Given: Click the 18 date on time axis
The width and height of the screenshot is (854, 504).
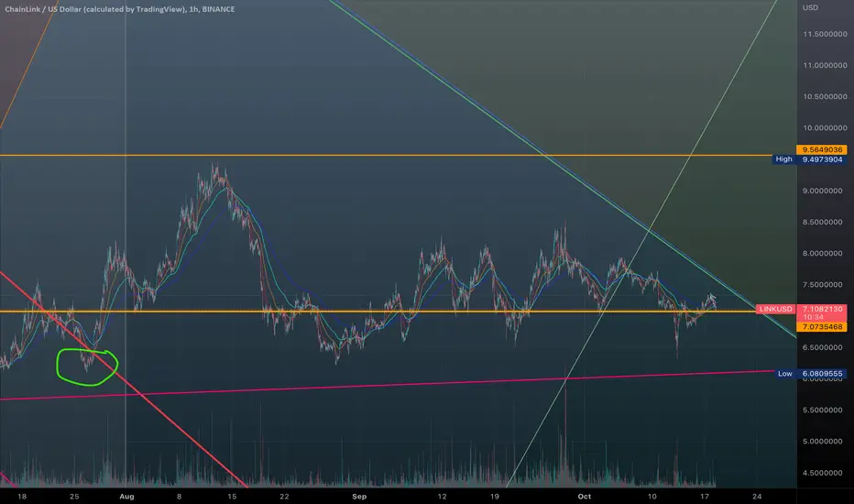Looking at the screenshot, I should tap(22, 497).
